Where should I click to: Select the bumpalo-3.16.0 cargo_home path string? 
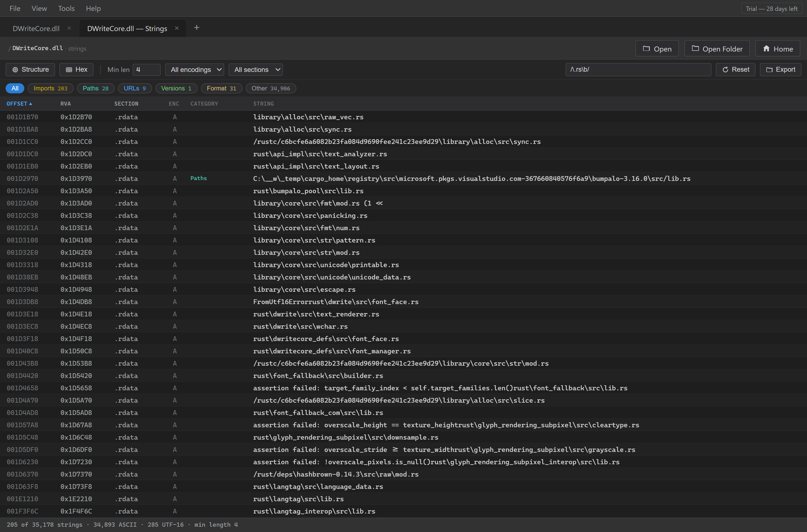click(472, 179)
